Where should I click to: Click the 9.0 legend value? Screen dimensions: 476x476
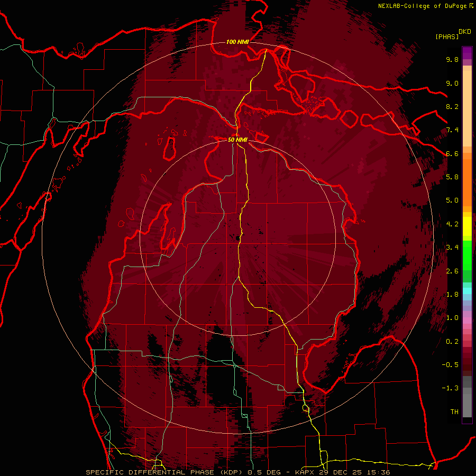coord(452,83)
